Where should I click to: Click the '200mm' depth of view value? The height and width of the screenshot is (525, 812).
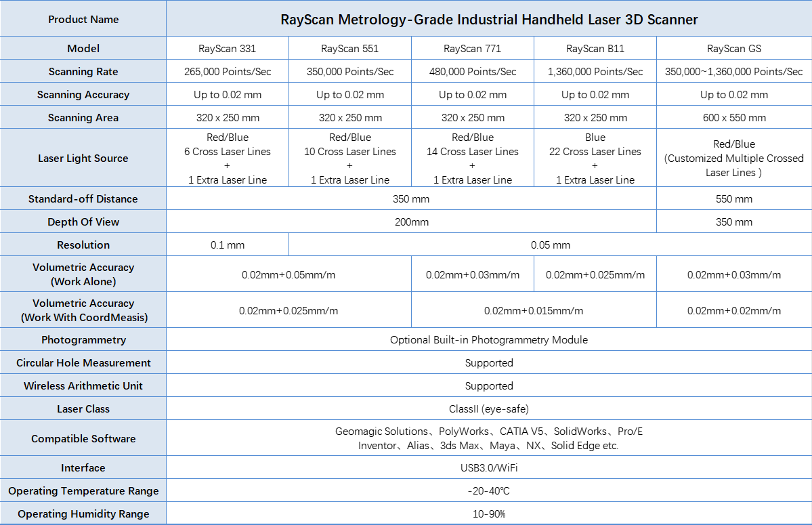[x=412, y=222]
